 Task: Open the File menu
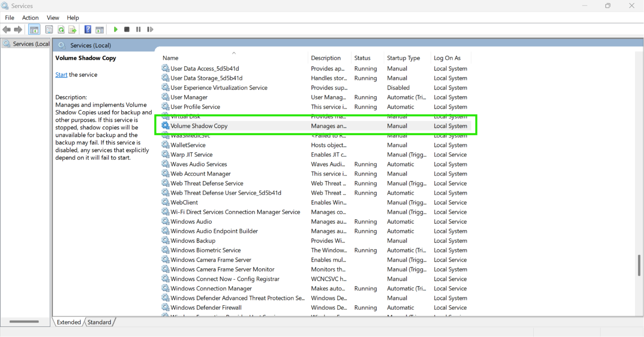10,18
